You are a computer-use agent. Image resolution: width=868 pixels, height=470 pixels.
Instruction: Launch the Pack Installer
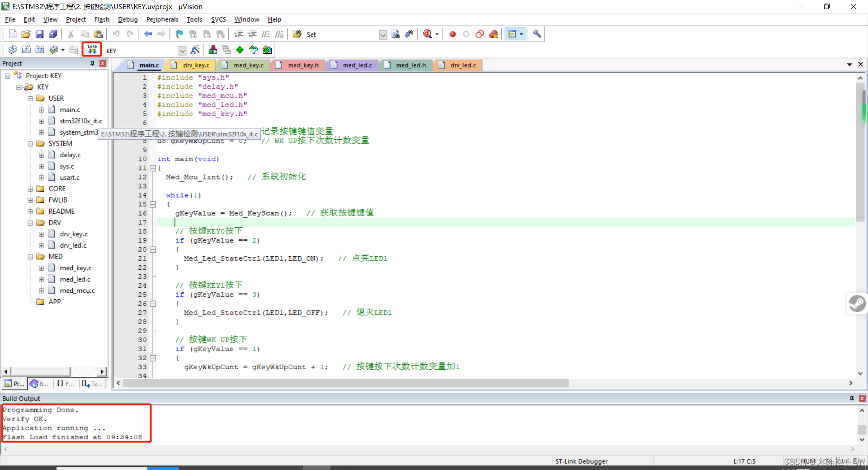click(x=267, y=50)
